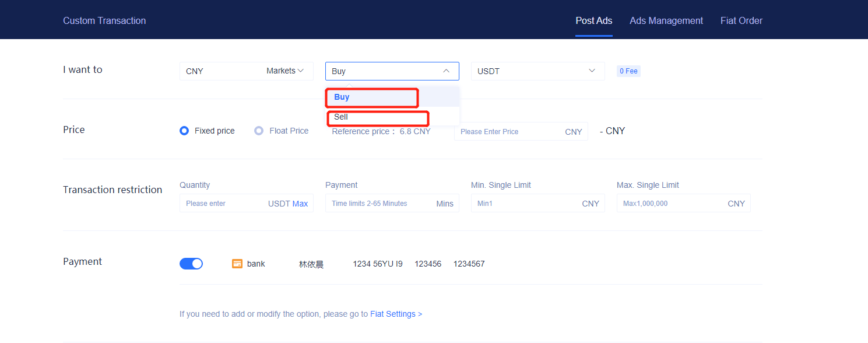The height and width of the screenshot is (343, 868).
Task: Open the Ads Management tab
Action: (666, 20)
